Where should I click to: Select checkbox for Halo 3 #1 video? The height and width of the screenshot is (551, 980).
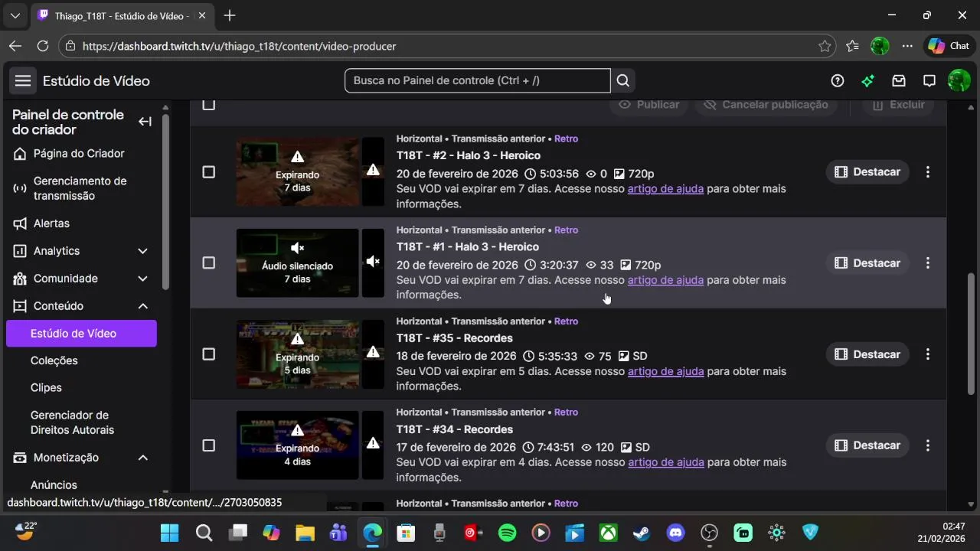click(208, 262)
